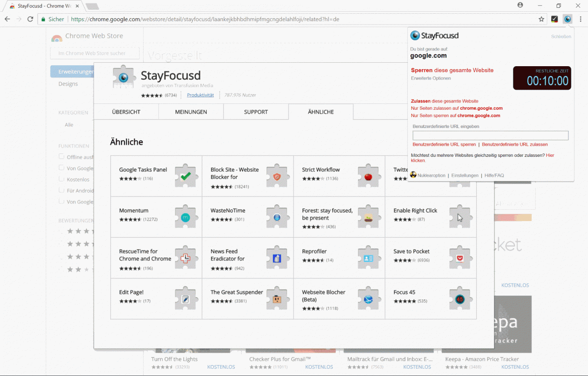Click 'Nur Seiten sperren auf chrome.google.com'
This screenshot has height=376, width=588.
[x=456, y=116]
